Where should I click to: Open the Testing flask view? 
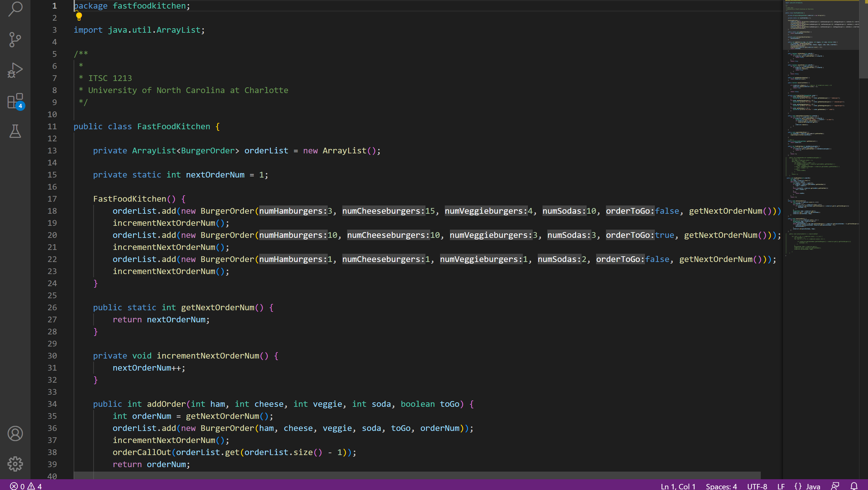(15, 131)
